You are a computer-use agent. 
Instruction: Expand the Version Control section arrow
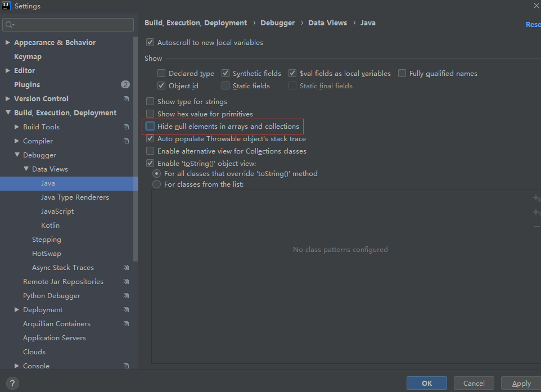point(7,98)
